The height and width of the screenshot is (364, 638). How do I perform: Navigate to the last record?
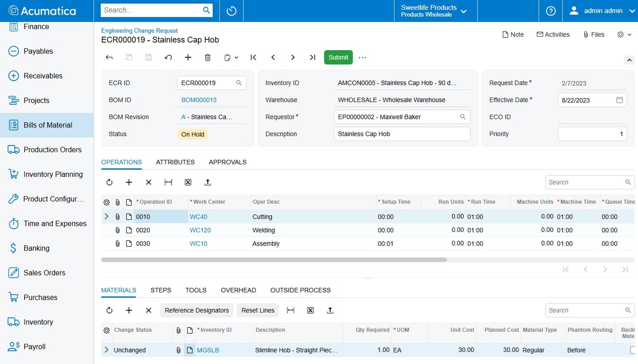[312, 57]
